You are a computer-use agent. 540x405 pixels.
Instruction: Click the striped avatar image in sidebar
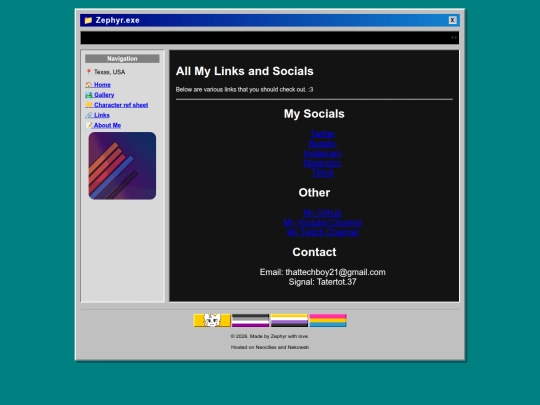click(x=122, y=166)
